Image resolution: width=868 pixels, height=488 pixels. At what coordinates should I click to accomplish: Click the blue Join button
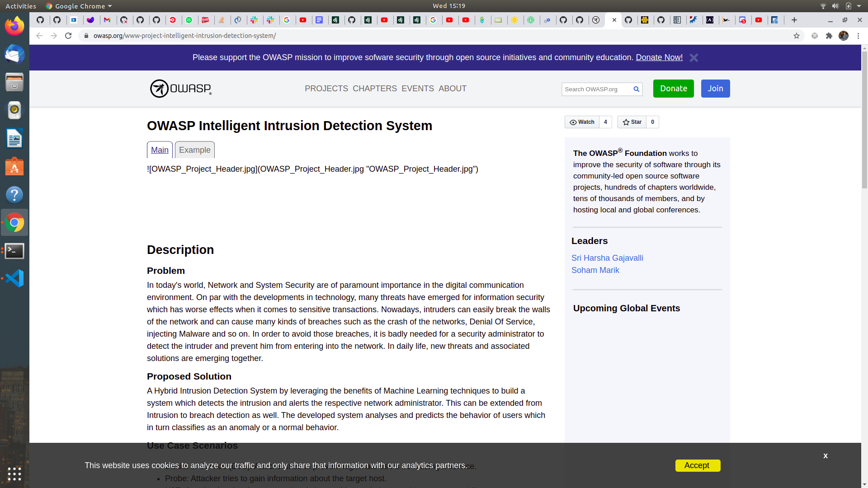point(715,89)
